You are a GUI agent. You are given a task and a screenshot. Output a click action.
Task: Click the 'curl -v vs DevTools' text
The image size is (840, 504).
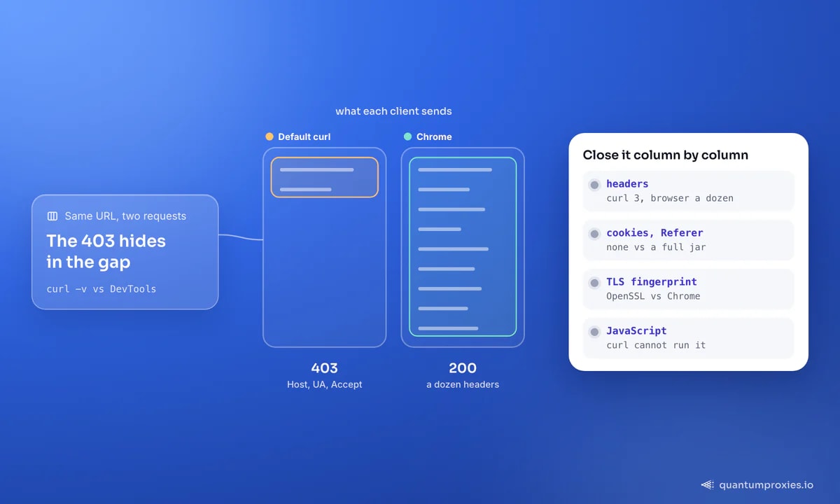coord(101,288)
